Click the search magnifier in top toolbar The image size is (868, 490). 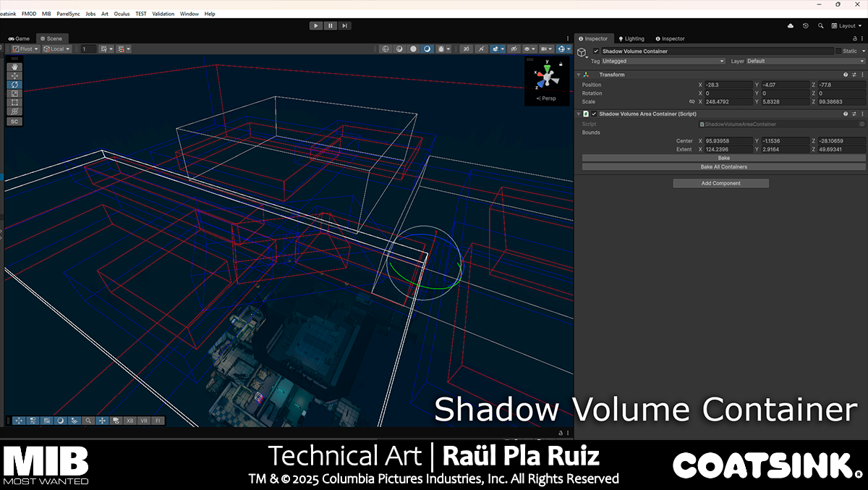(x=820, y=26)
